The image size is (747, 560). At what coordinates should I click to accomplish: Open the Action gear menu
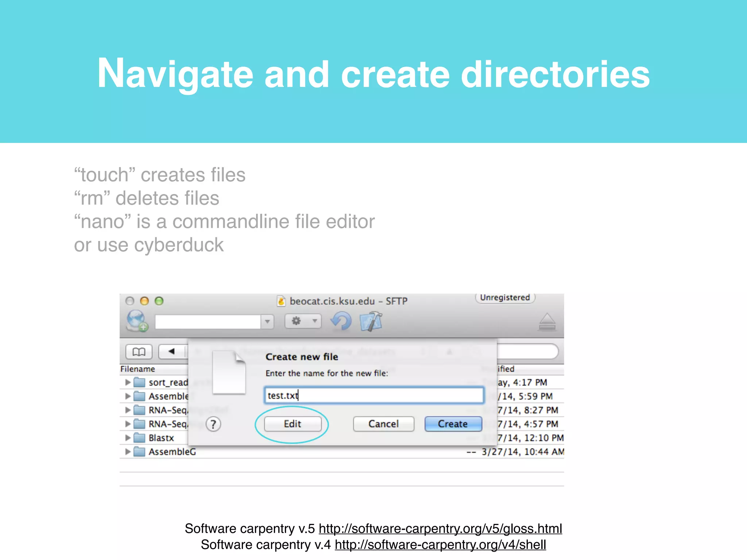coord(303,321)
